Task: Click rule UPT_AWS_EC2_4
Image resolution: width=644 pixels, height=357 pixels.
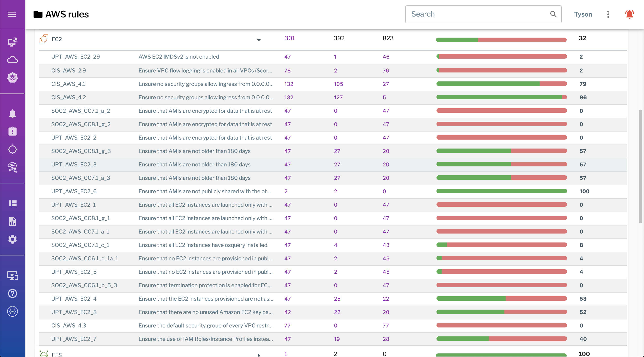Action: point(74,299)
